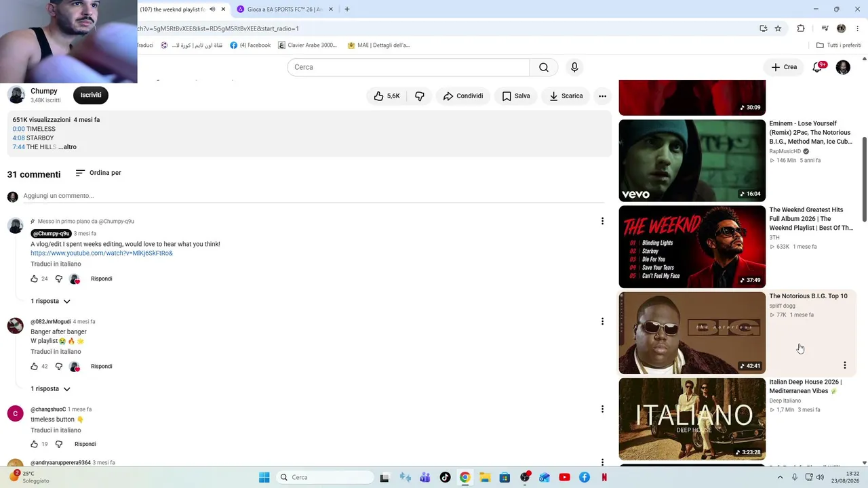The width and height of the screenshot is (868, 488).
Task: Open options for The Notorious B.I.G. Top 10 video
Action: click(844, 365)
